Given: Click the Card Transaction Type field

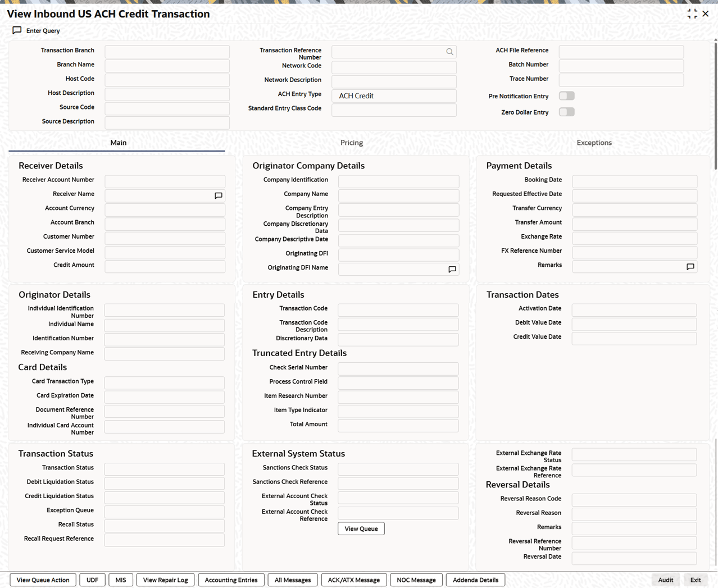Looking at the screenshot, I should [165, 382].
